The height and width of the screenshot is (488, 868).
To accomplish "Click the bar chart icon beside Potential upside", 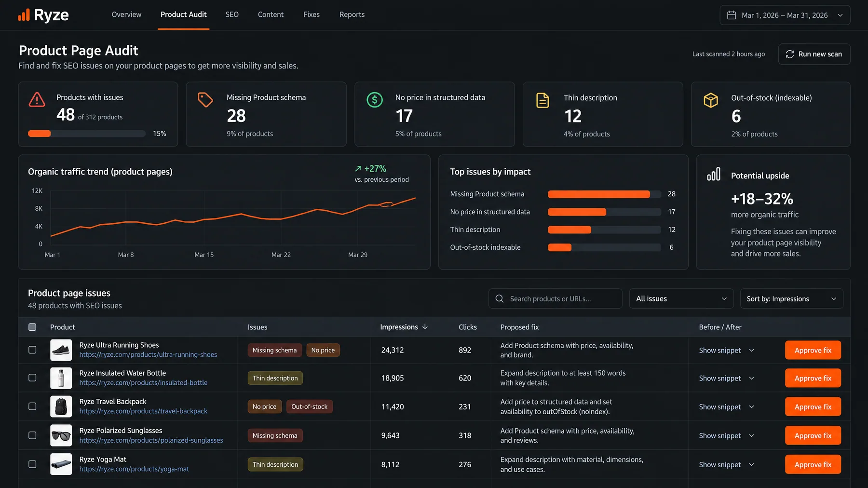I will point(714,174).
